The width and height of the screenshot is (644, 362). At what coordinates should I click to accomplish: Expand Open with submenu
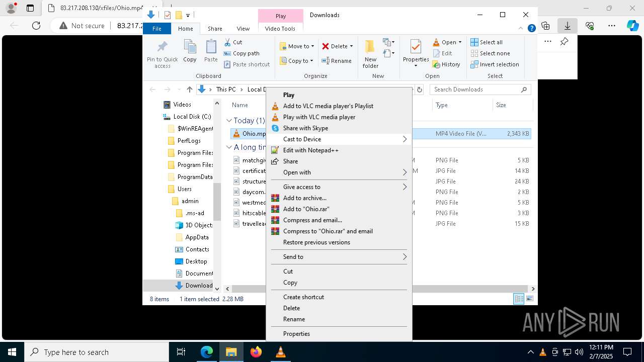pos(339,172)
